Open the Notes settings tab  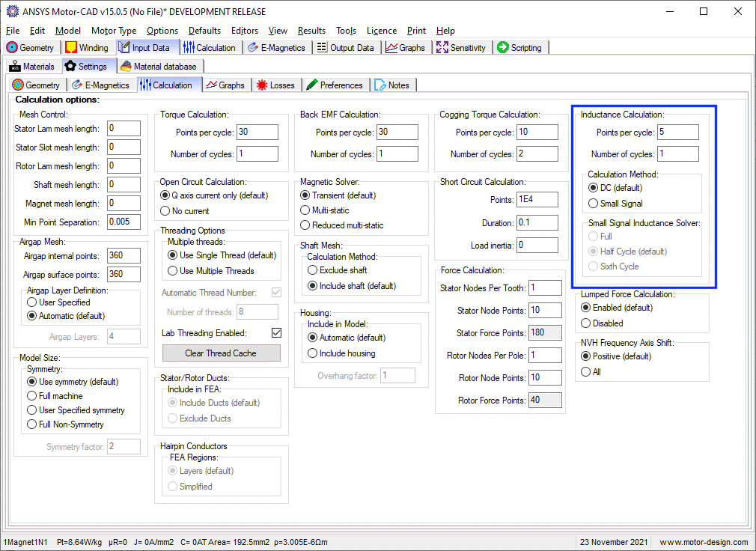[x=391, y=85]
